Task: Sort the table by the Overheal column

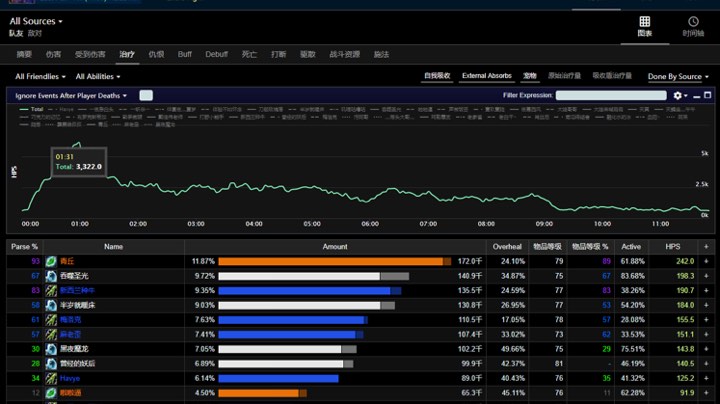Action: [x=507, y=247]
